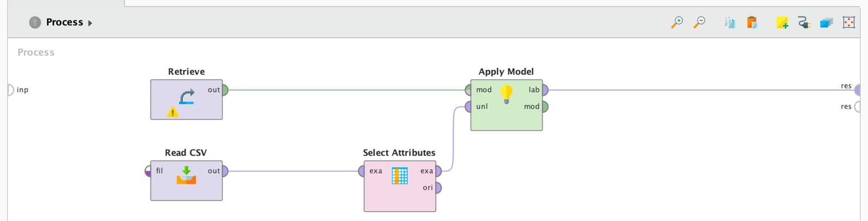The image size is (868, 221).
Task: Add a yellow sticky note
Action: point(782,22)
